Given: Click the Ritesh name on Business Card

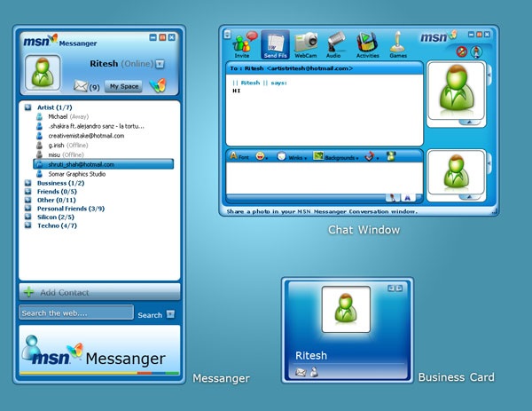Looking at the screenshot, I should coord(311,355).
